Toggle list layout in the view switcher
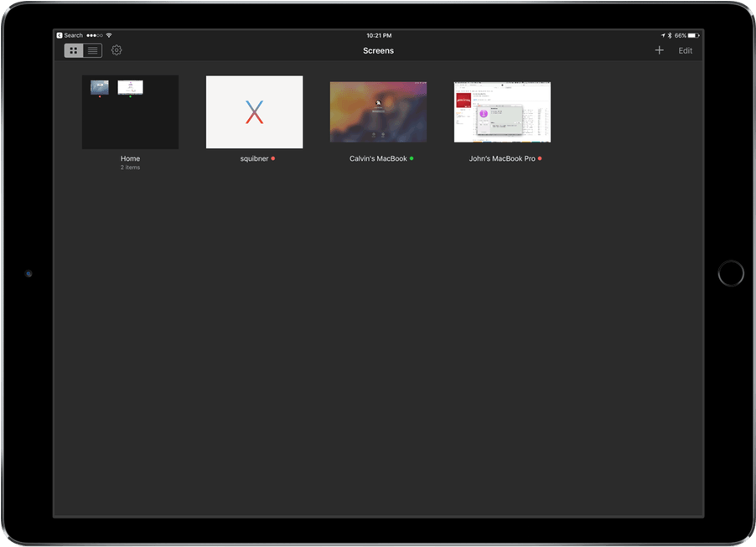756x547 pixels. pos(92,50)
